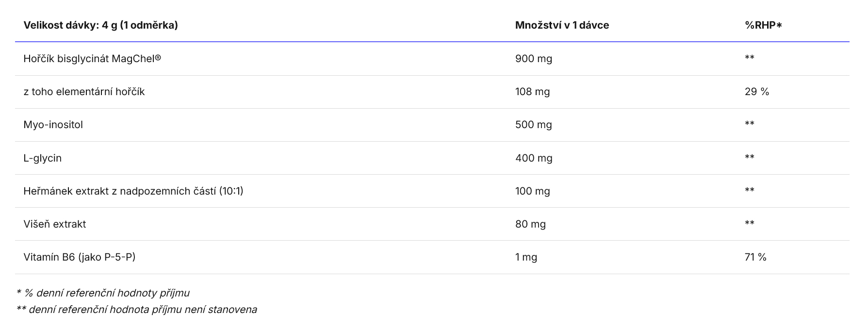Viewport: 868px width, 329px height.
Task: Click the '100 mg' amount value
Action: tap(532, 191)
